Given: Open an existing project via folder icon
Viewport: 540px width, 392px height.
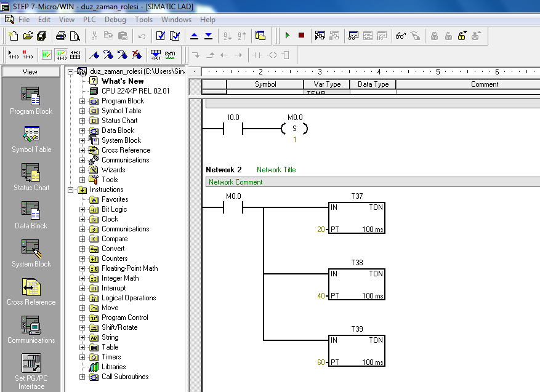Looking at the screenshot, I should click(x=28, y=36).
